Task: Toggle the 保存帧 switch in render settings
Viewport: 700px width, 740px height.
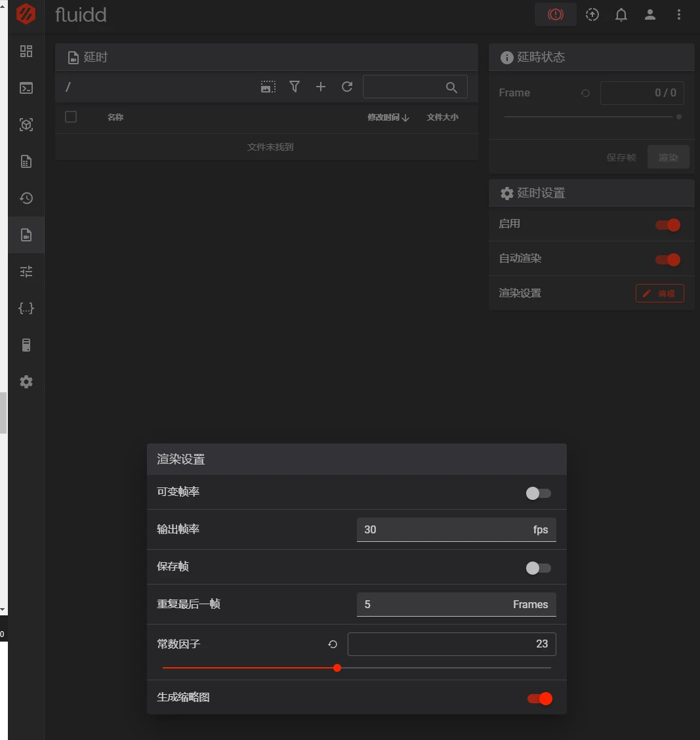Action: click(x=539, y=568)
